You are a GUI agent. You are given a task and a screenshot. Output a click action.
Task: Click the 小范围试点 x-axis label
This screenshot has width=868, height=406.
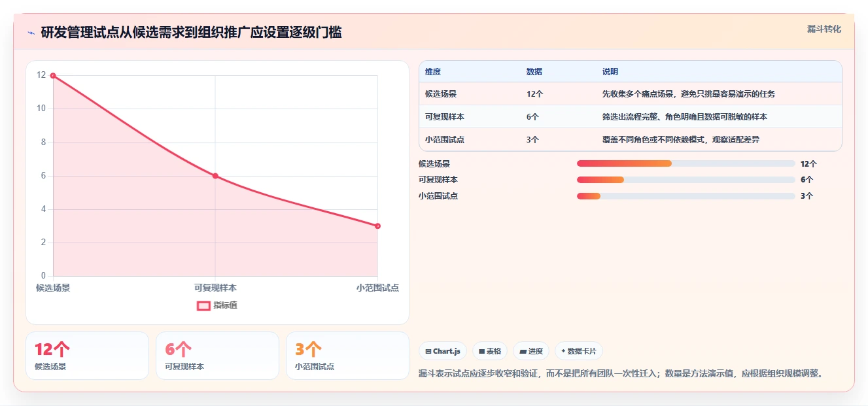377,288
